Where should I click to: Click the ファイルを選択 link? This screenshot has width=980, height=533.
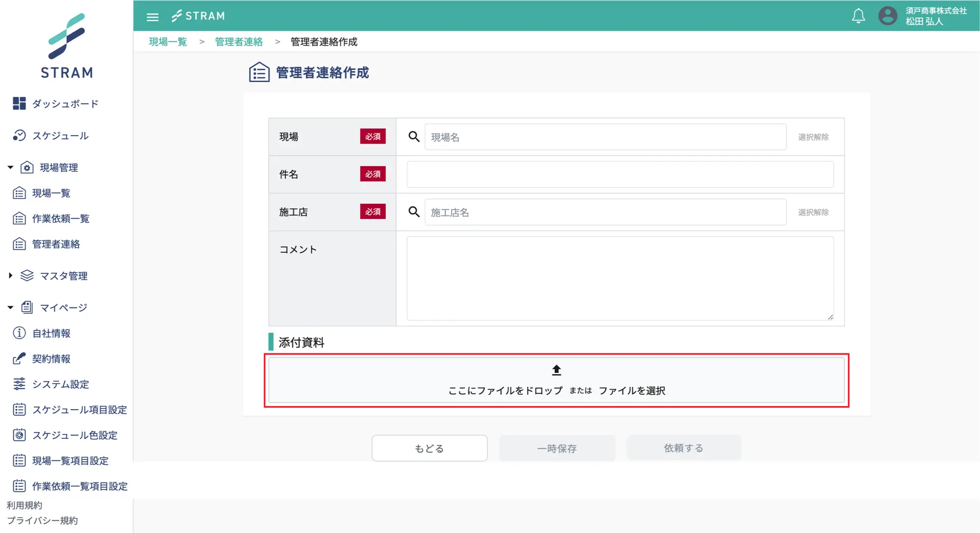pos(632,391)
